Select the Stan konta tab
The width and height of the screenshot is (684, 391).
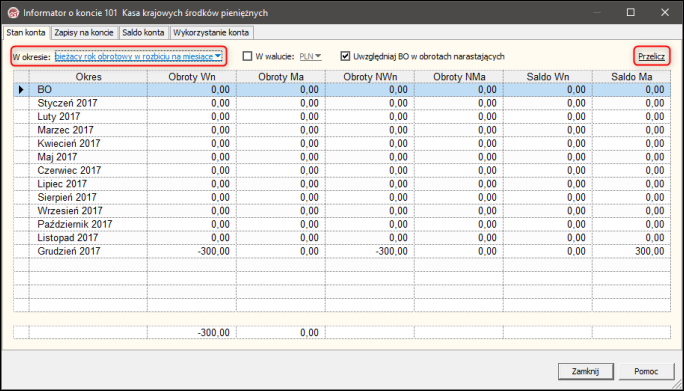[26, 33]
